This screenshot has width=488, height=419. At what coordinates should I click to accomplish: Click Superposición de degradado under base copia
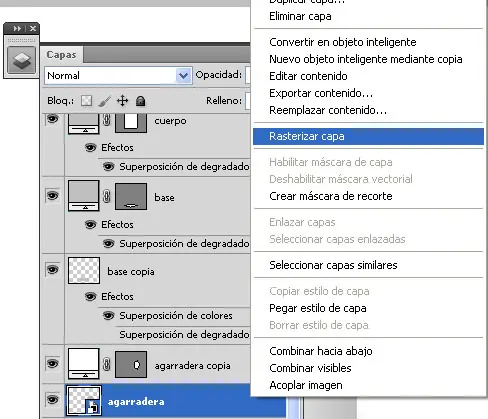tap(184, 334)
